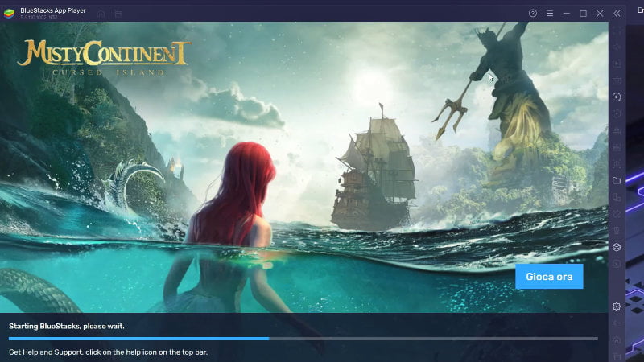Click the home icon in title bar

(101, 14)
